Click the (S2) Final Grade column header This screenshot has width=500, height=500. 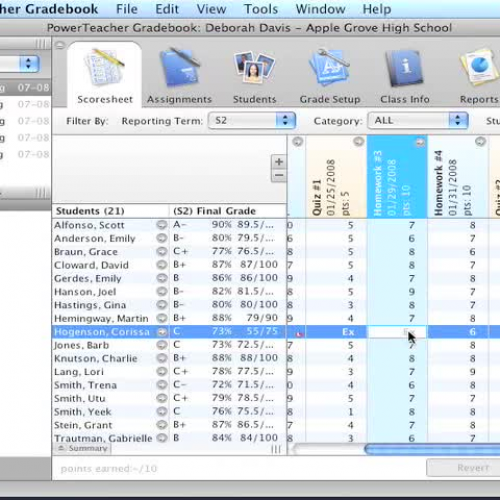(x=228, y=211)
